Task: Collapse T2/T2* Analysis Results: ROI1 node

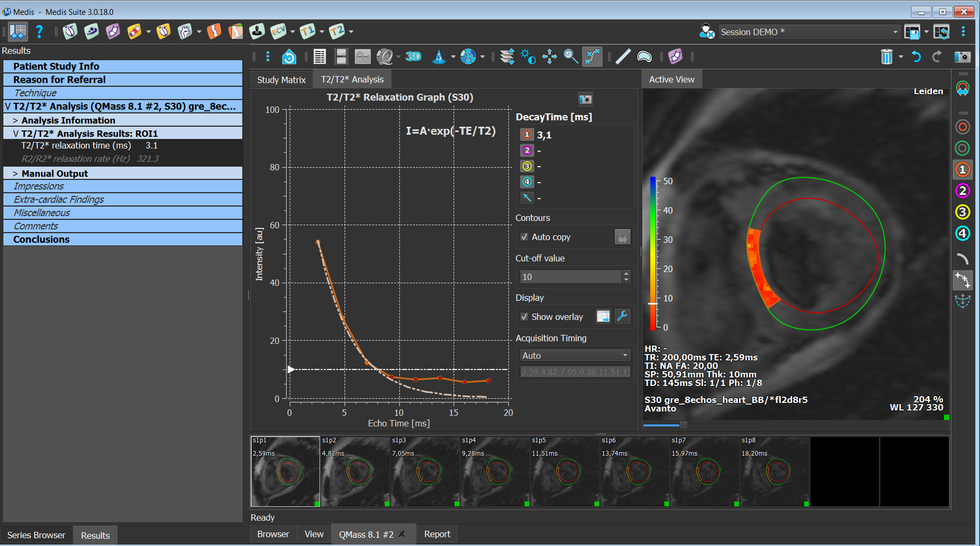Action: [15, 133]
